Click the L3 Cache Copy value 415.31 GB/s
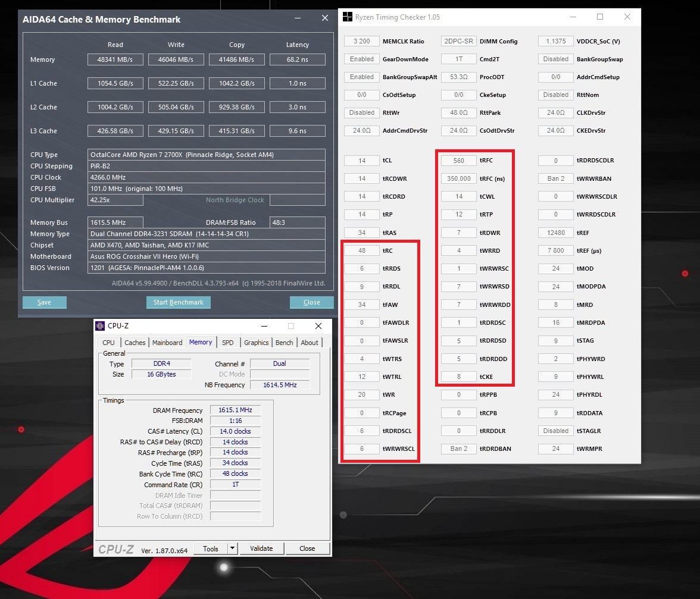The image size is (700, 599). click(x=237, y=131)
